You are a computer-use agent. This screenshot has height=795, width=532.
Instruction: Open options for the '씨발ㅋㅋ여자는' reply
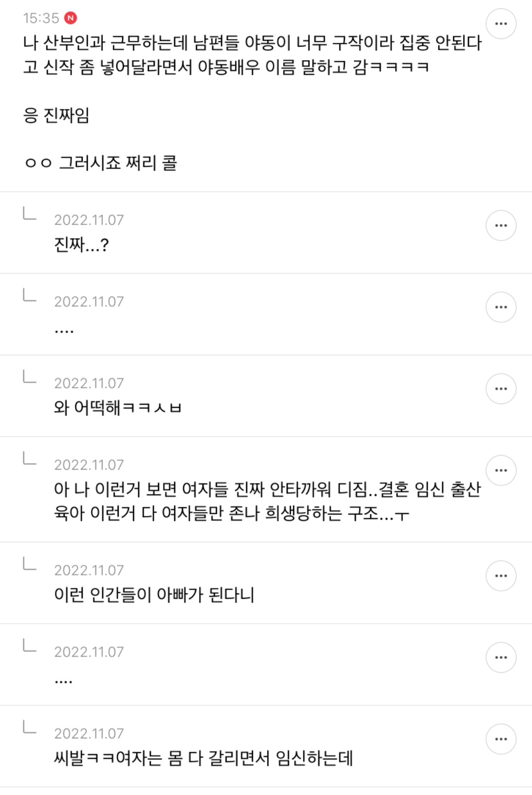pyautogui.click(x=500, y=739)
